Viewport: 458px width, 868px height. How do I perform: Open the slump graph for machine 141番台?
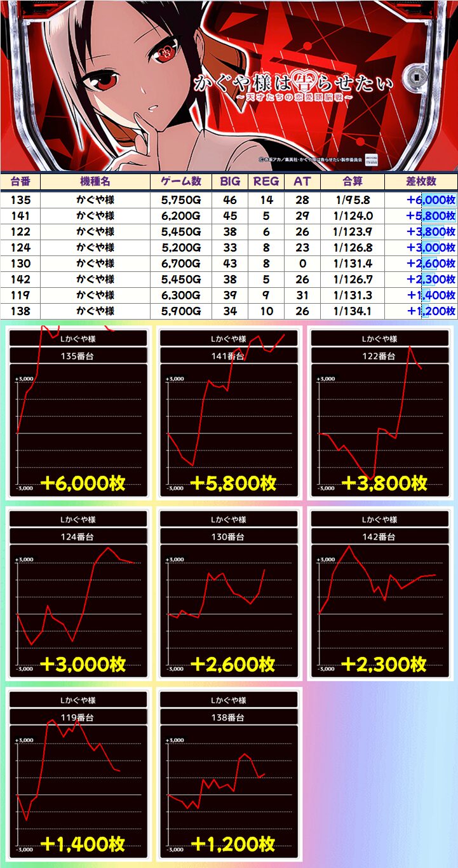(229, 413)
